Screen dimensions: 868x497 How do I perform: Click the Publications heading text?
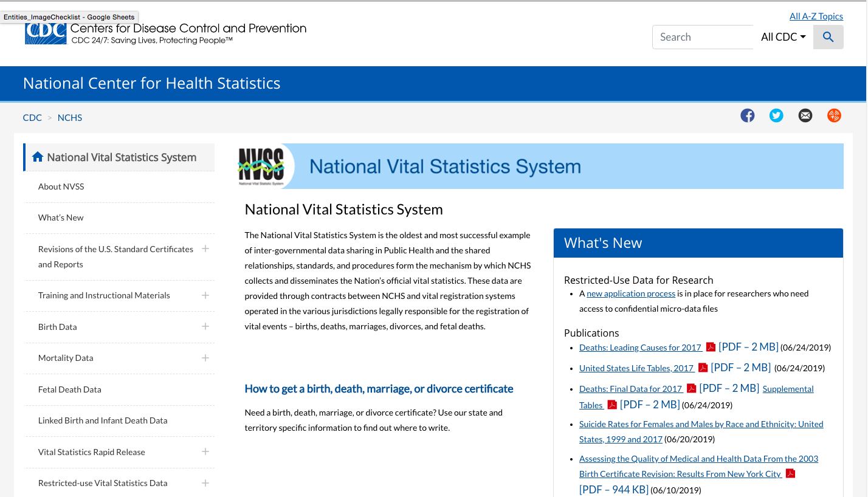click(591, 333)
